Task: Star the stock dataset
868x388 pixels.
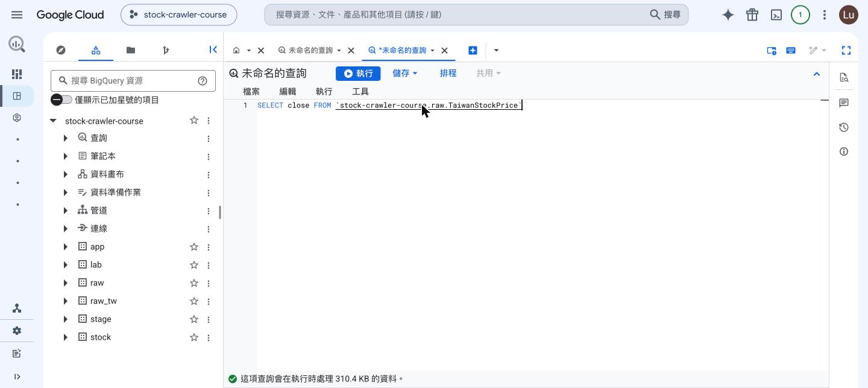Action: click(x=194, y=337)
